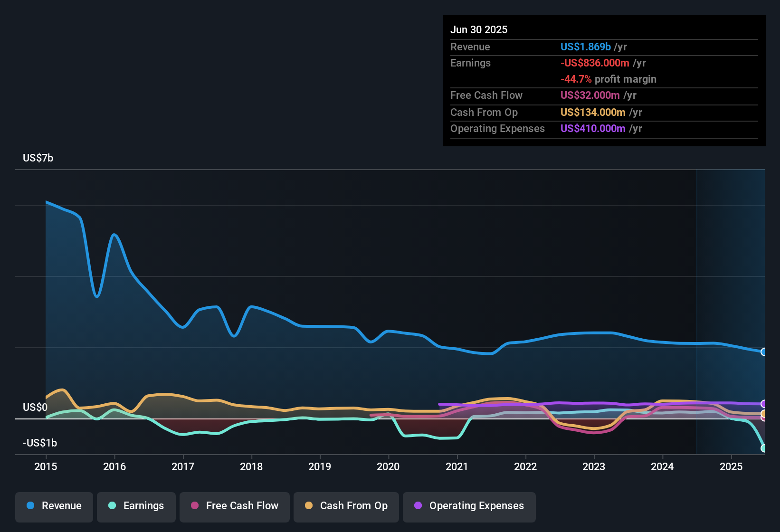Click the pink Free Cash Flow legend dot
The height and width of the screenshot is (532, 780).
tap(194, 506)
